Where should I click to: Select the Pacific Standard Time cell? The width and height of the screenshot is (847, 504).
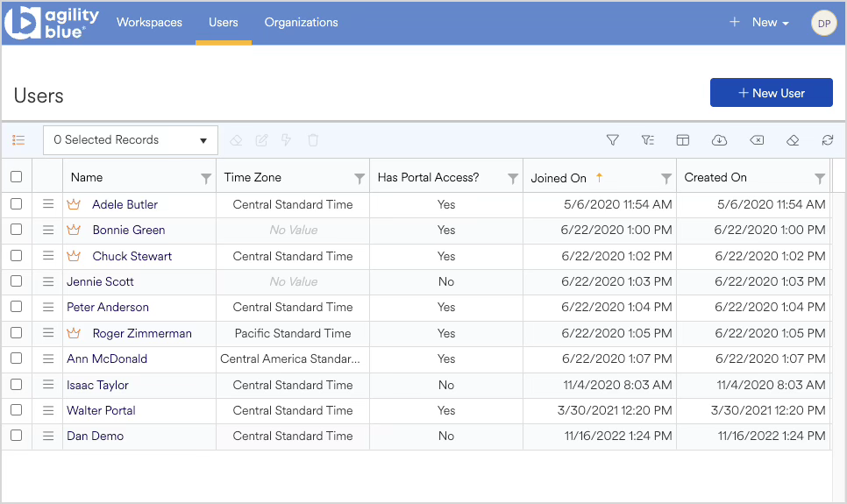293,333
